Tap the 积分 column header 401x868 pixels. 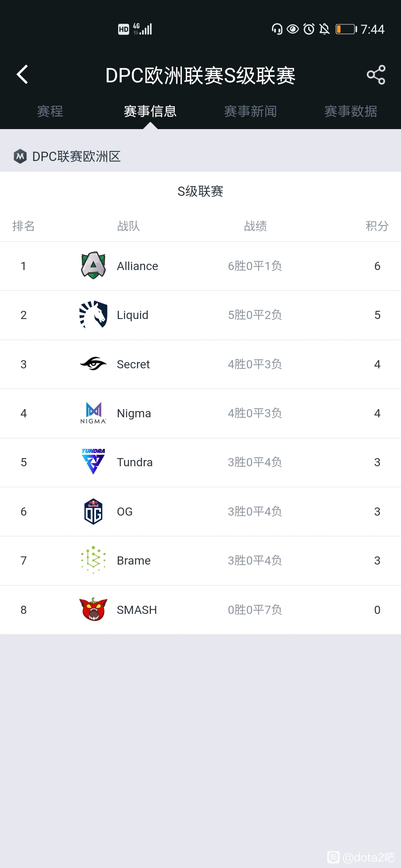pyautogui.click(x=377, y=226)
